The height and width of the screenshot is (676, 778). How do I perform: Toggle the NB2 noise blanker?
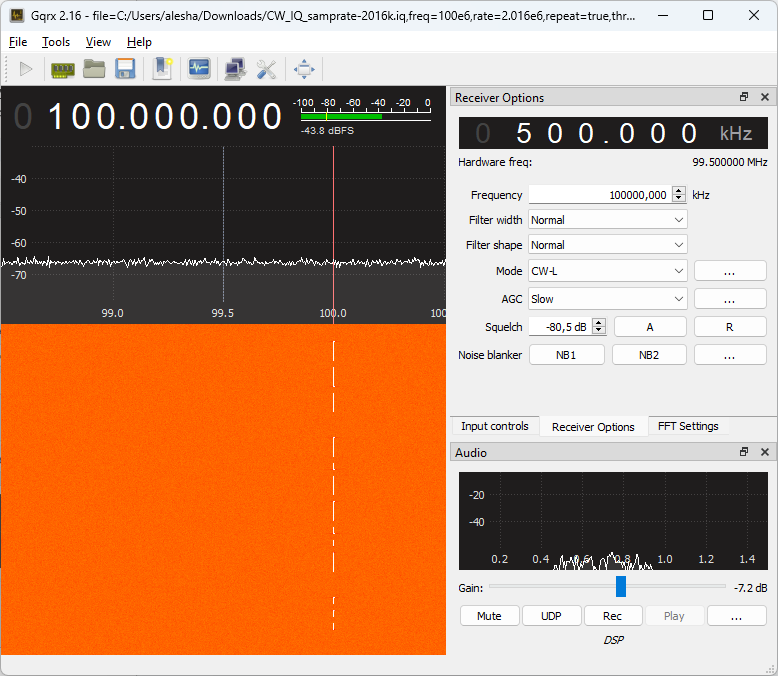click(649, 355)
